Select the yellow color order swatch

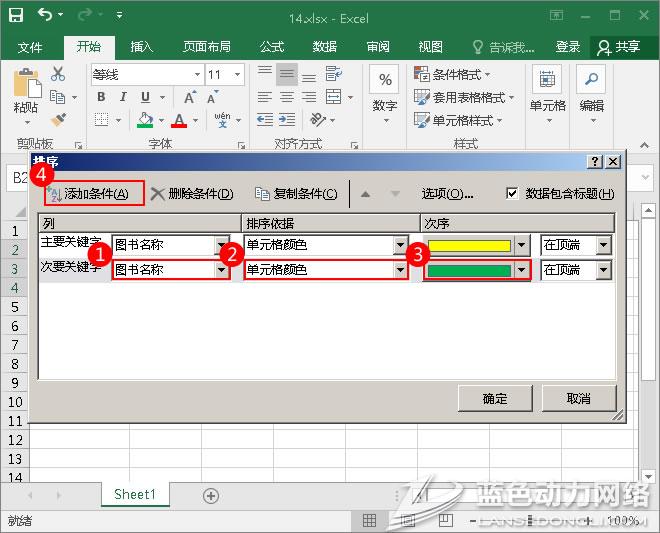point(469,245)
